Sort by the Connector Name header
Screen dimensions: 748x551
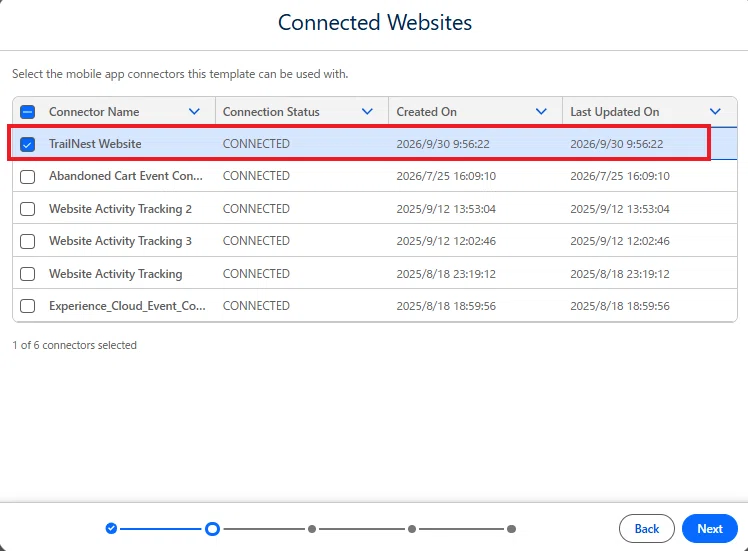pos(94,112)
